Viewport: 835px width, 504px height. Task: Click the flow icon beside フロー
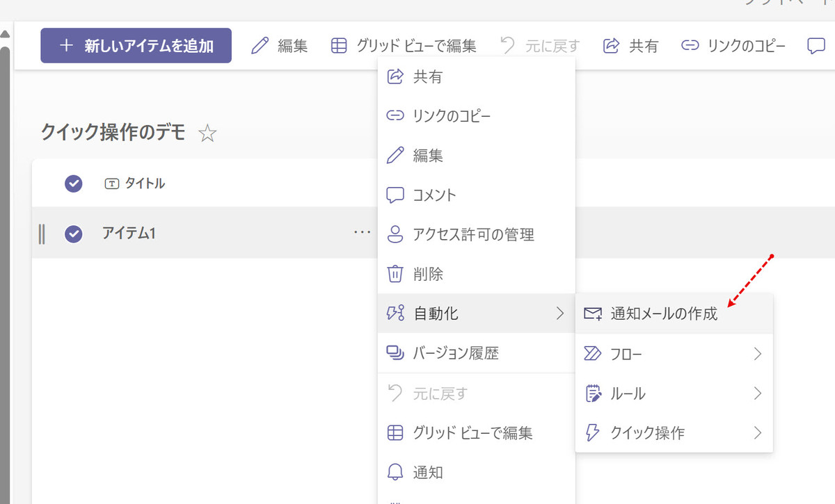(x=592, y=354)
